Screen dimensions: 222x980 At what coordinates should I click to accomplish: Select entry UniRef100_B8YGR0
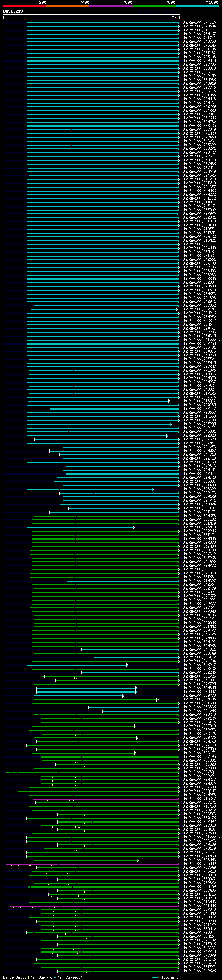(199, 439)
